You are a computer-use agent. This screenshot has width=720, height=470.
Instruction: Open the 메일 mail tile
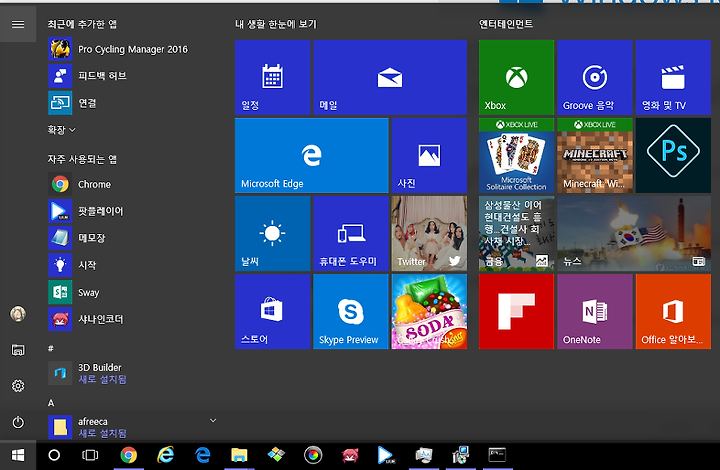tap(390, 77)
